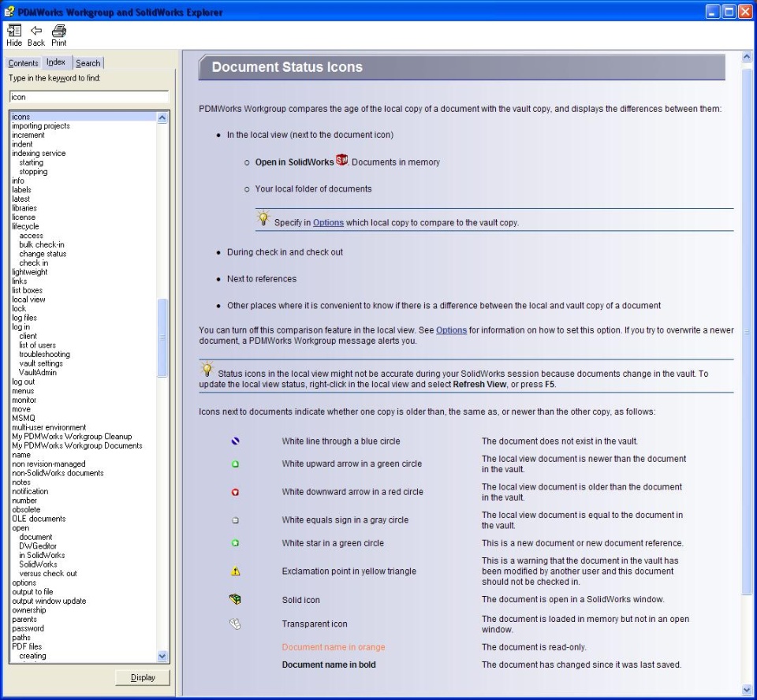
Task: Select 'PDF files' index entry
Action: (27, 646)
